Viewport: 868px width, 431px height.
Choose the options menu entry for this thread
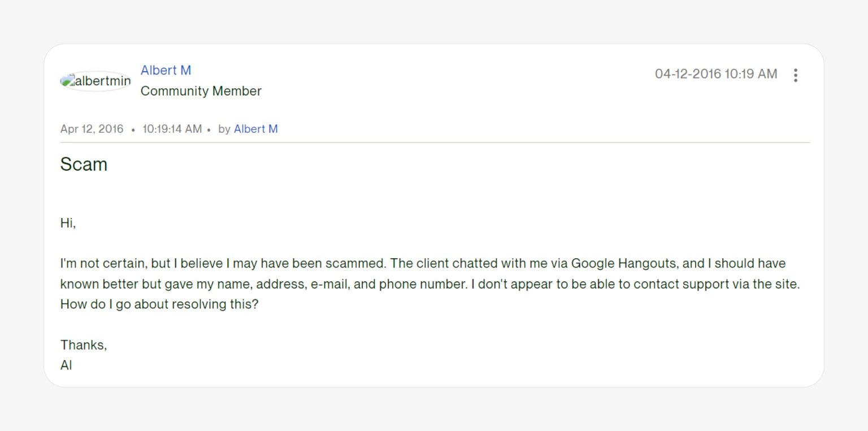point(796,75)
